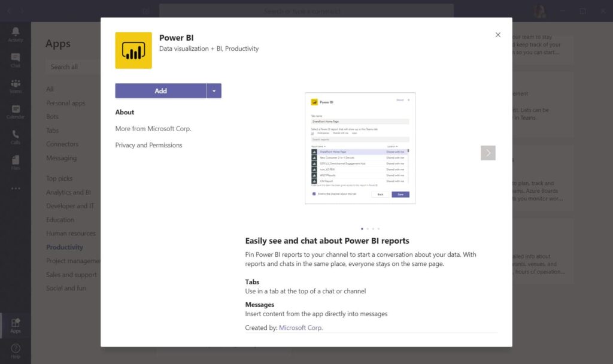Open the user profile avatar
The width and height of the screenshot is (613, 364).
[x=540, y=11]
